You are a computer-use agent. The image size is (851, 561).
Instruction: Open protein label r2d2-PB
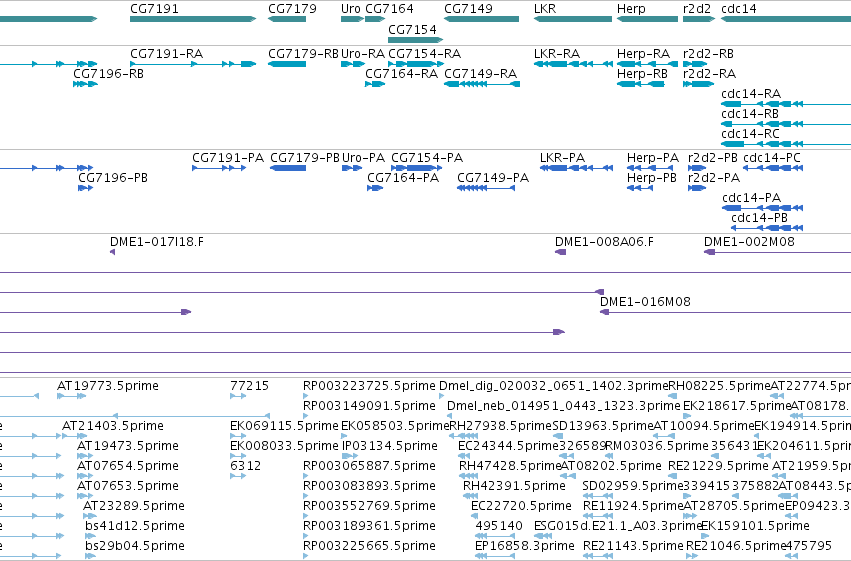tap(713, 158)
